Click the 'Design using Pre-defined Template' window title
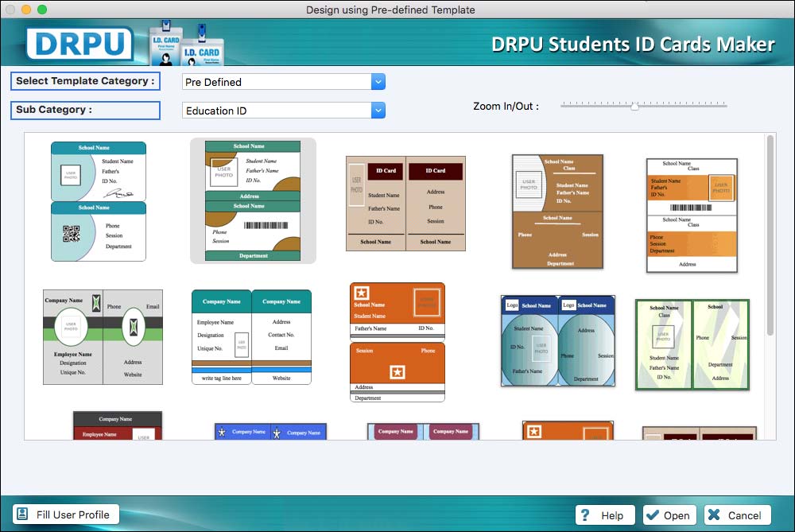 [390, 10]
